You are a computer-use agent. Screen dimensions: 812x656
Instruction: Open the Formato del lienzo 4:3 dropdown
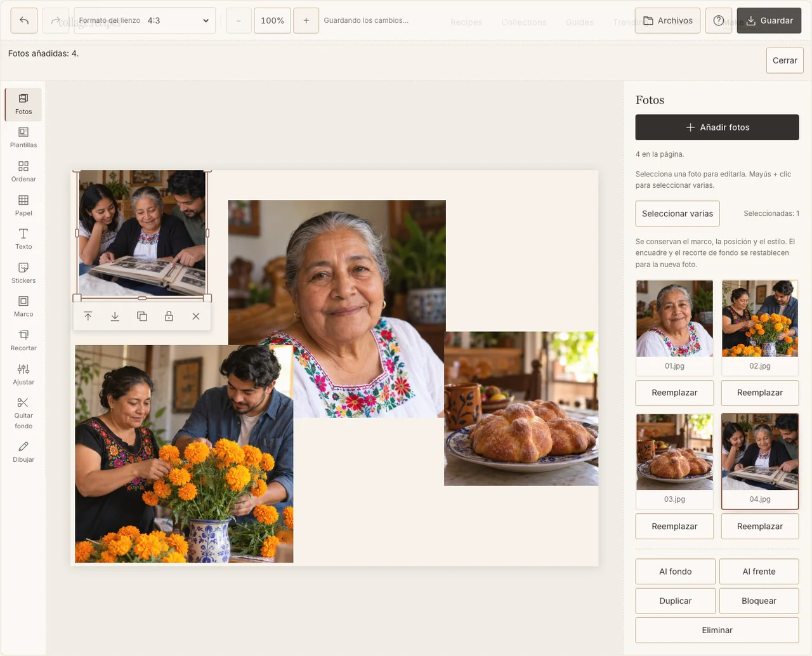(x=145, y=20)
